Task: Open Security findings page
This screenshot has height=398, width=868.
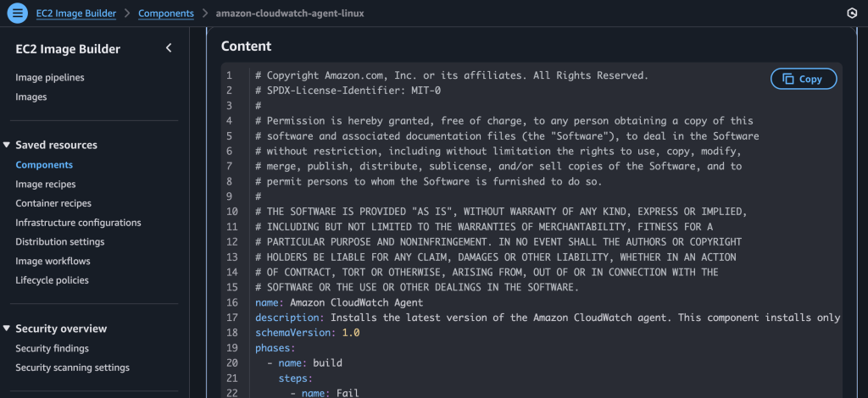Action: point(52,348)
